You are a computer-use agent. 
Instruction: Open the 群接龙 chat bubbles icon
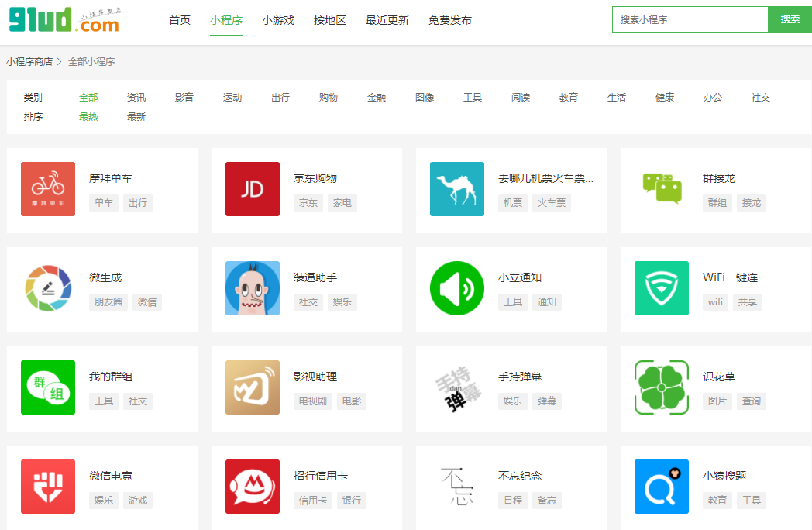662,189
